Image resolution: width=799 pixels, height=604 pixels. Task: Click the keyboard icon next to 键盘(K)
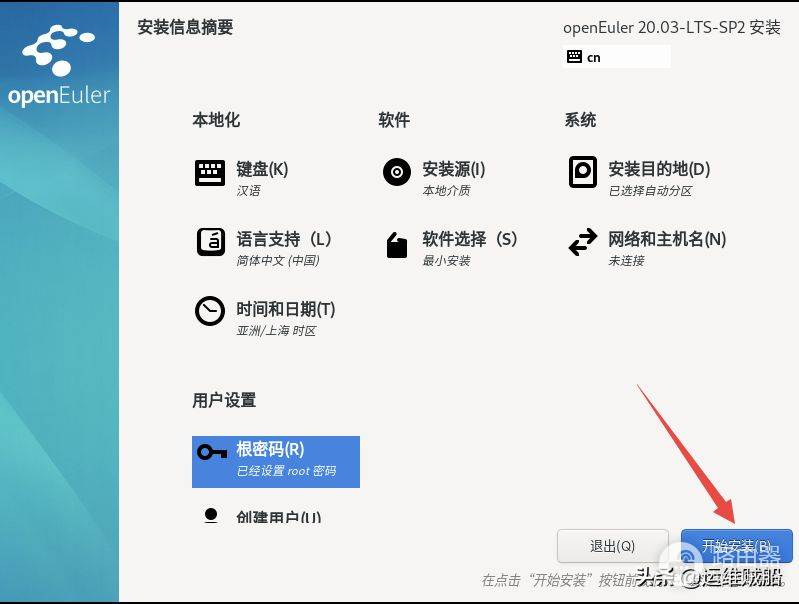[x=209, y=172]
